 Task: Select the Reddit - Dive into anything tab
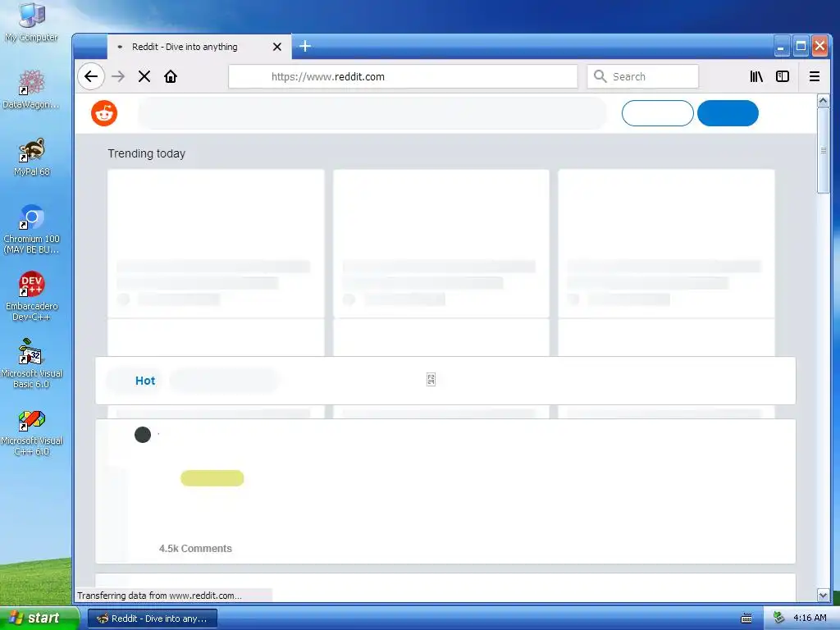coord(199,47)
